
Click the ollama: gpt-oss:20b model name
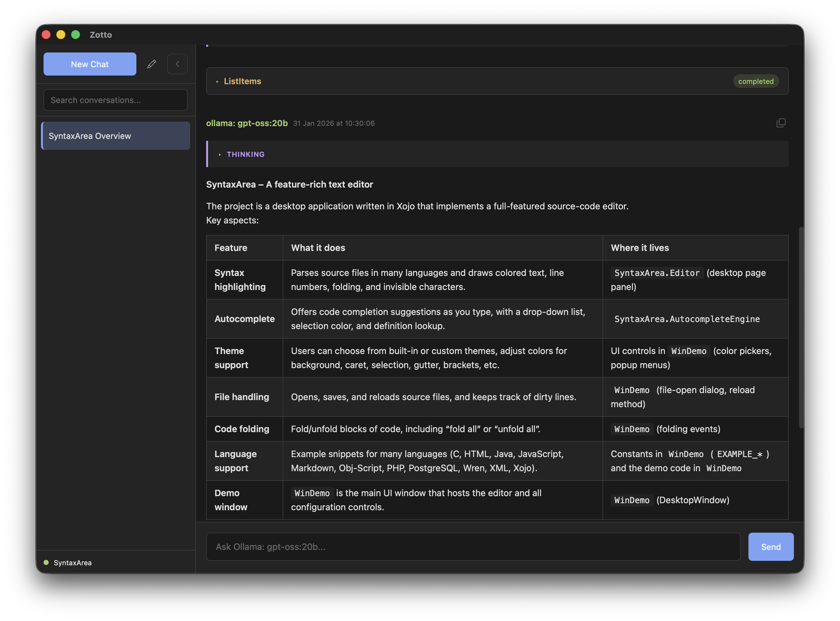click(246, 123)
